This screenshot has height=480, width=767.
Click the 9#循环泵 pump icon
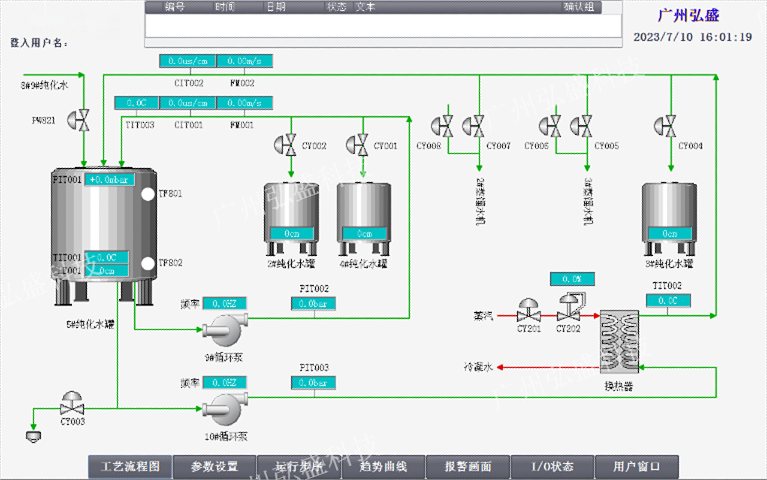tap(225, 331)
